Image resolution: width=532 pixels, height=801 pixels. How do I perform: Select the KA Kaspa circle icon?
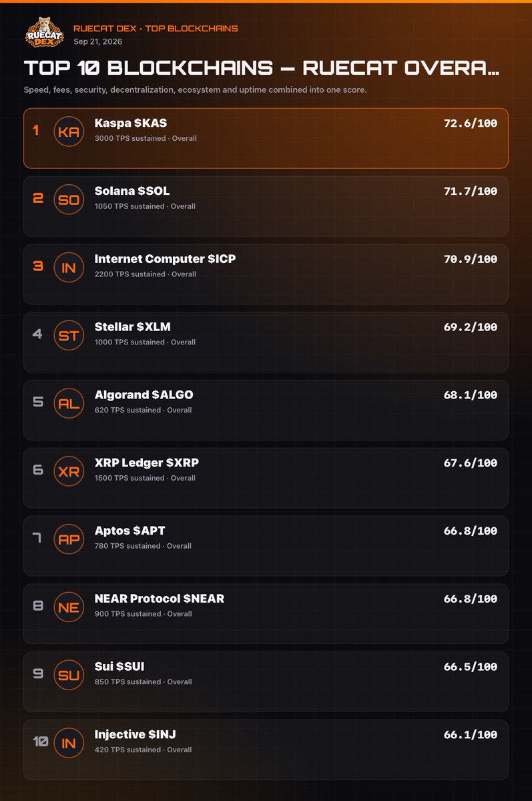pyautogui.click(x=69, y=132)
